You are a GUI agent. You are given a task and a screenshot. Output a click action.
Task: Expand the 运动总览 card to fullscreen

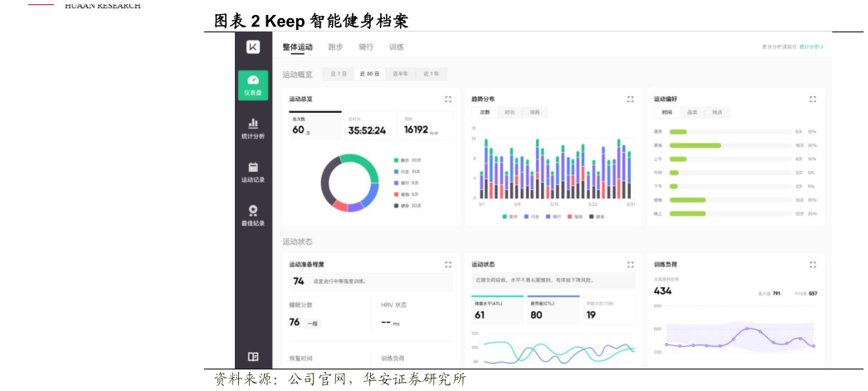click(448, 99)
